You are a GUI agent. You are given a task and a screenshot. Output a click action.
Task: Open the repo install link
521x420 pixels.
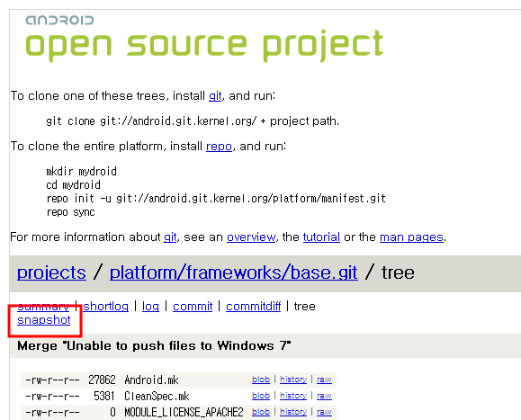pyautogui.click(x=219, y=147)
